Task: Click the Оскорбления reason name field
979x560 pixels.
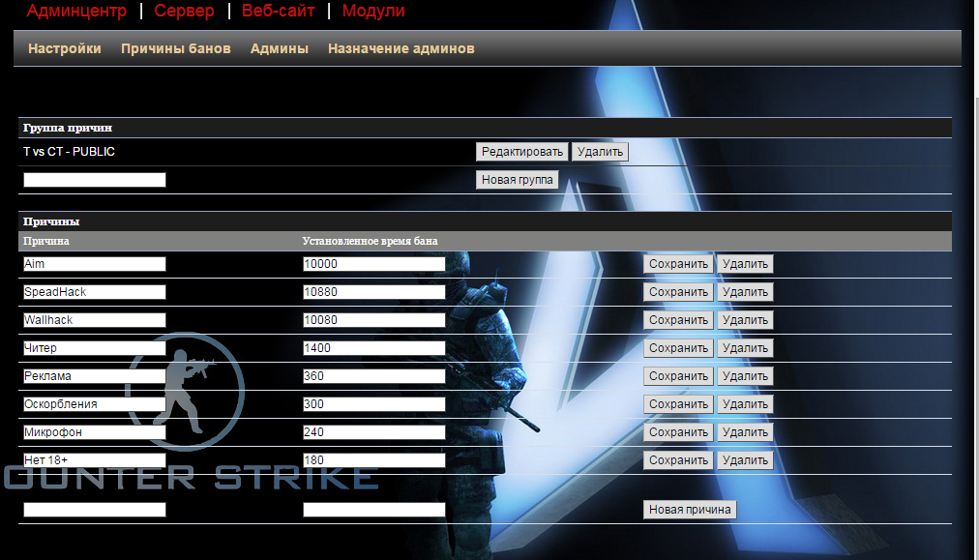Action: click(x=95, y=404)
